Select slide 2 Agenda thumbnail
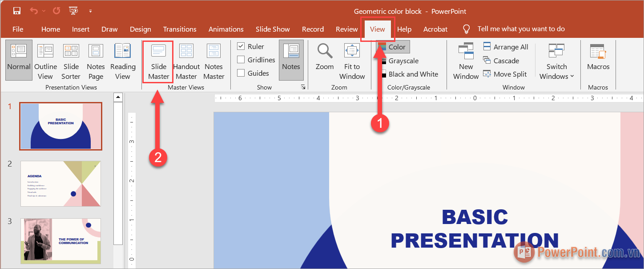 (x=61, y=184)
